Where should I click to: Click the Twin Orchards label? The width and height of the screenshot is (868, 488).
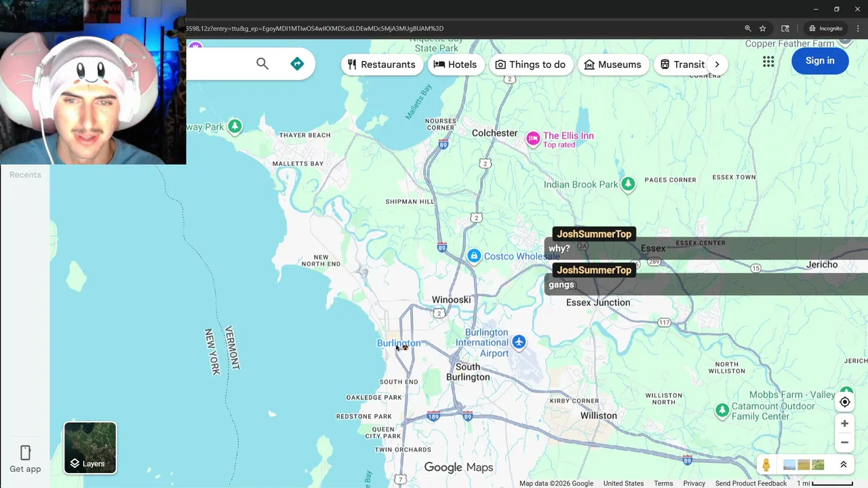pos(403,449)
